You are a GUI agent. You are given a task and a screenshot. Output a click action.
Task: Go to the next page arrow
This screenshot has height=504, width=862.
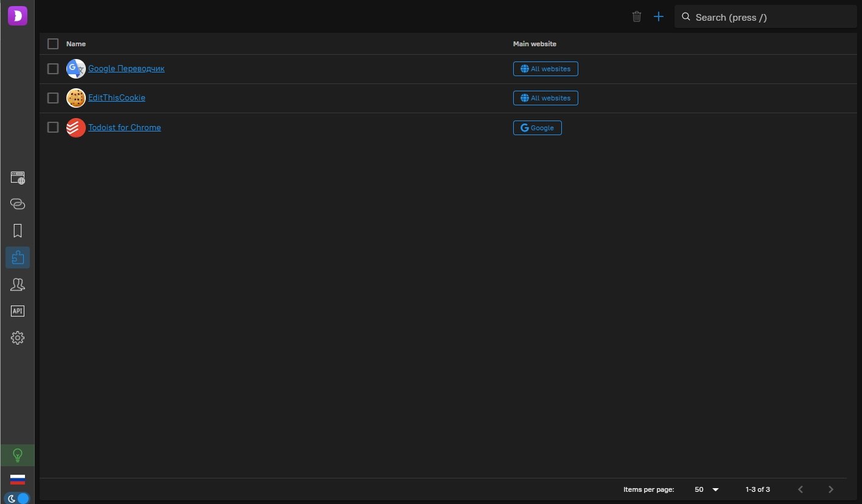(831, 489)
